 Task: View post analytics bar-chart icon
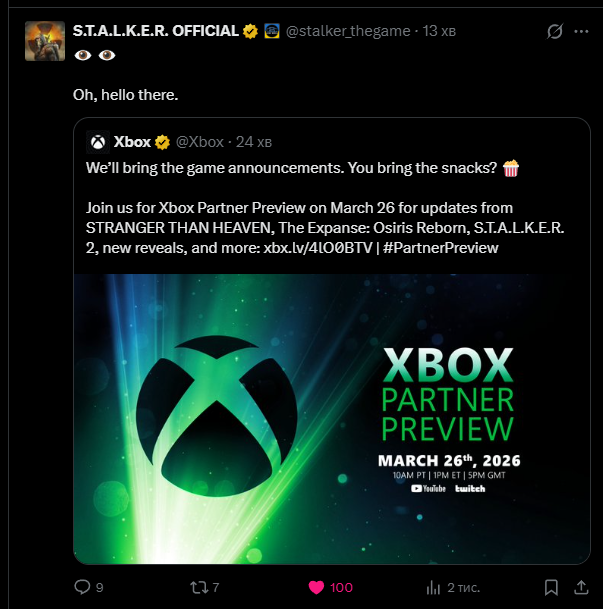coord(434,587)
